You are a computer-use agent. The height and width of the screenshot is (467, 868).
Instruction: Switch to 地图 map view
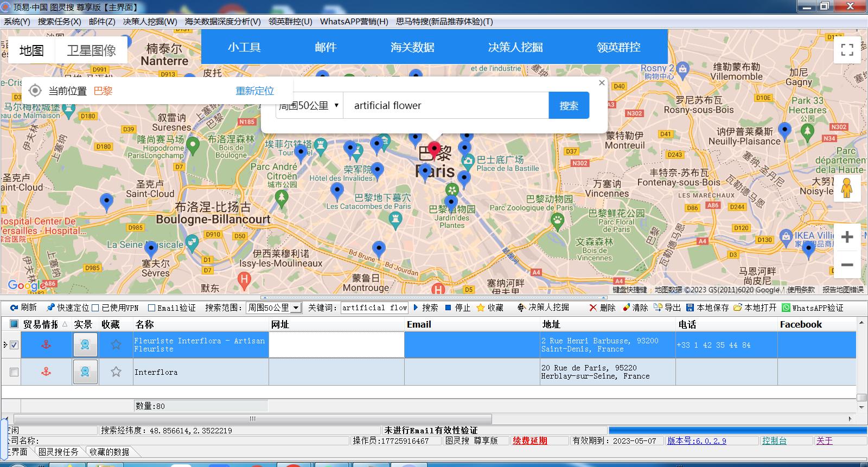31,50
